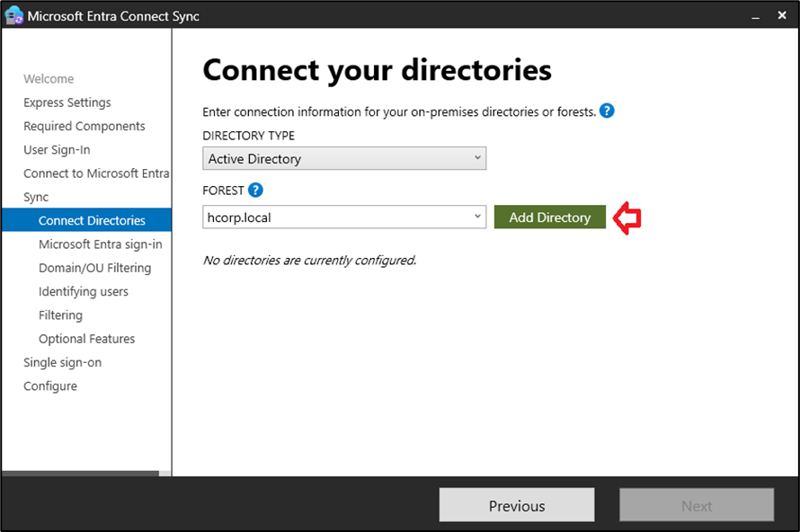This screenshot has width=800, height=532.
Task: Open Required Components step
Action: (84, 126)
